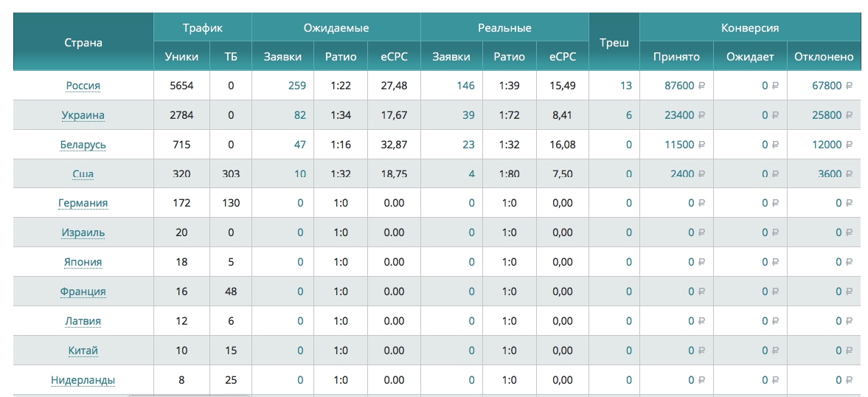The height and width of the screenshot is (397, 868).
Task: Open the Китай country link
Action: [83, 351]
